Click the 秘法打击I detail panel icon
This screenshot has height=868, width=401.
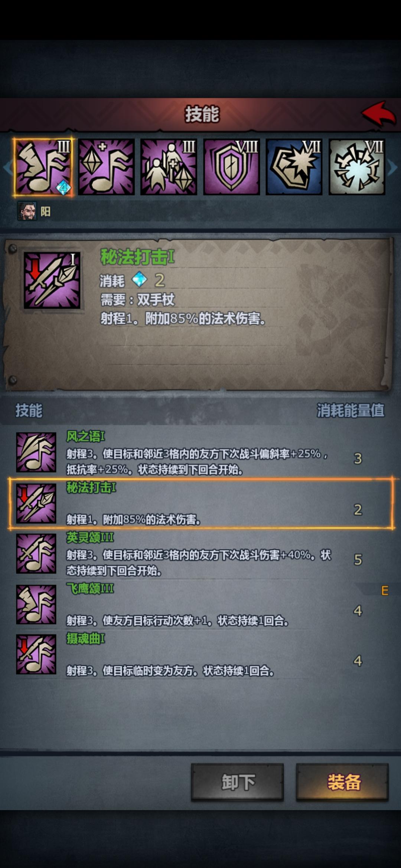[52, 280]
